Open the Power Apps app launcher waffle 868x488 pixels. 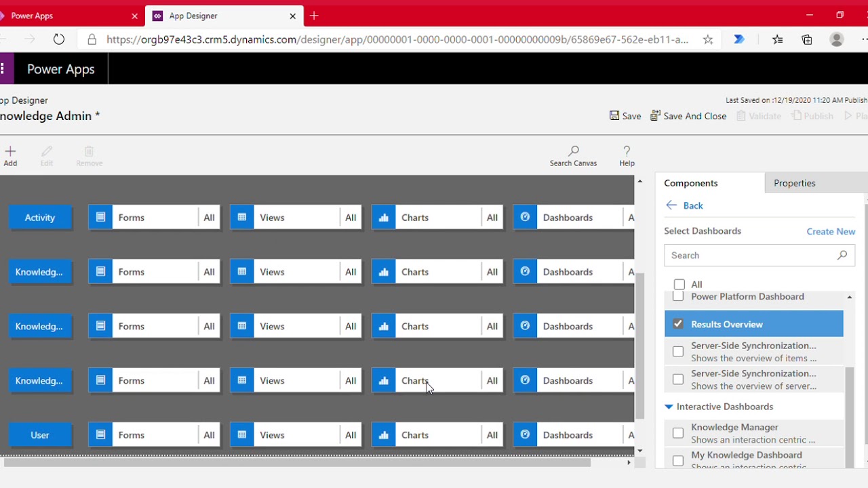(3, 68)
